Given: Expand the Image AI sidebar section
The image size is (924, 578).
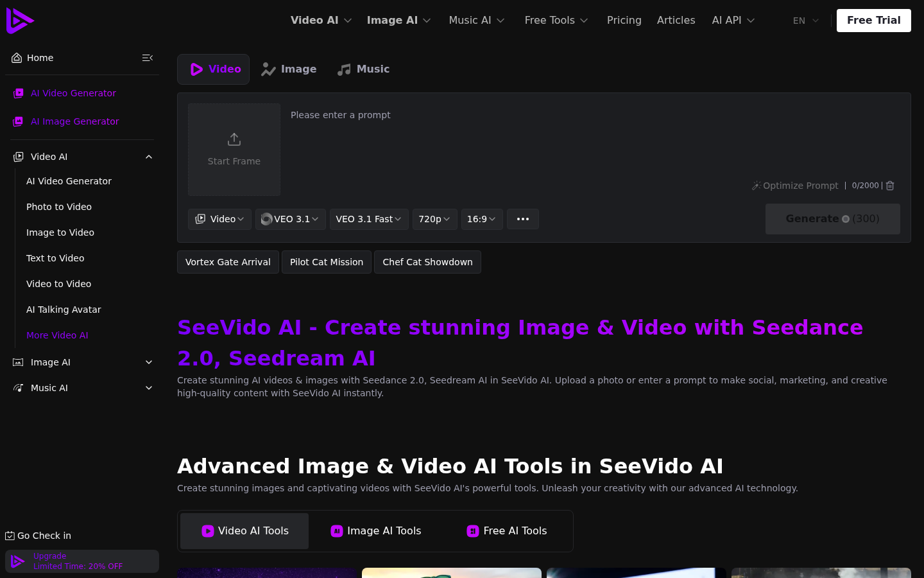Looking at the screenshot, I should pos(149,362).
